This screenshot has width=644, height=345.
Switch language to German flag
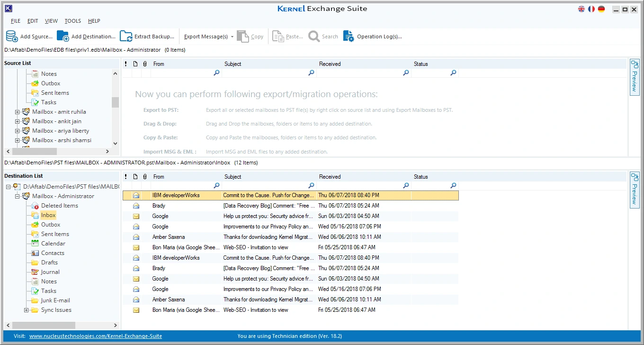coord(601,9)
